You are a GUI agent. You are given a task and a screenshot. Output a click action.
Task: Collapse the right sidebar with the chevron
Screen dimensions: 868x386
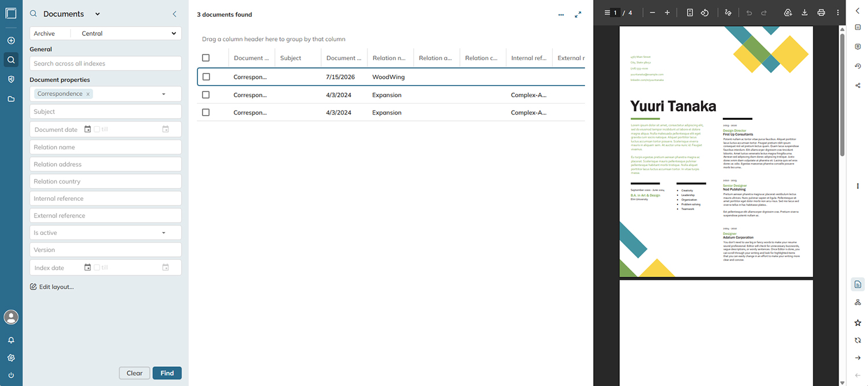858,10
